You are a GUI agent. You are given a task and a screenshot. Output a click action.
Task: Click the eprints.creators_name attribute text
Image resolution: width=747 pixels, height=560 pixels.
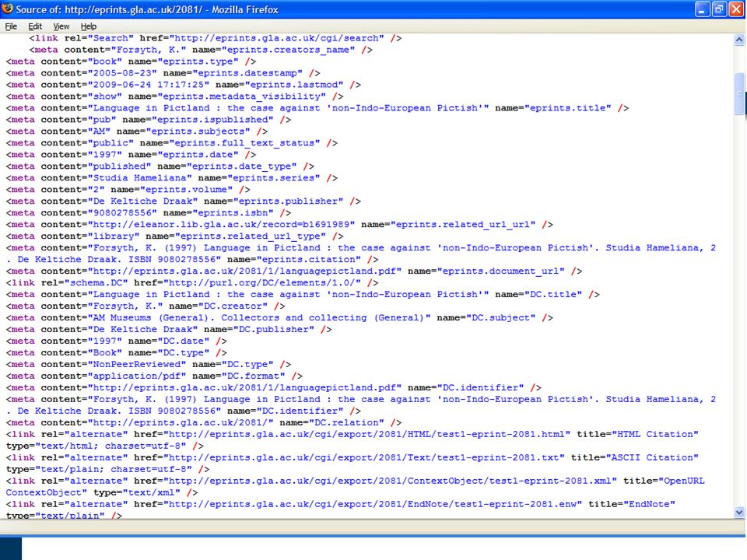tap(288, 50)
